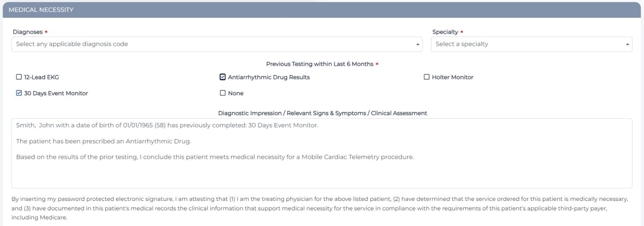Click the Diagnoses field label
Viewport: 644px width, 226px height.
pyautogui.click(x=28, y=32)
